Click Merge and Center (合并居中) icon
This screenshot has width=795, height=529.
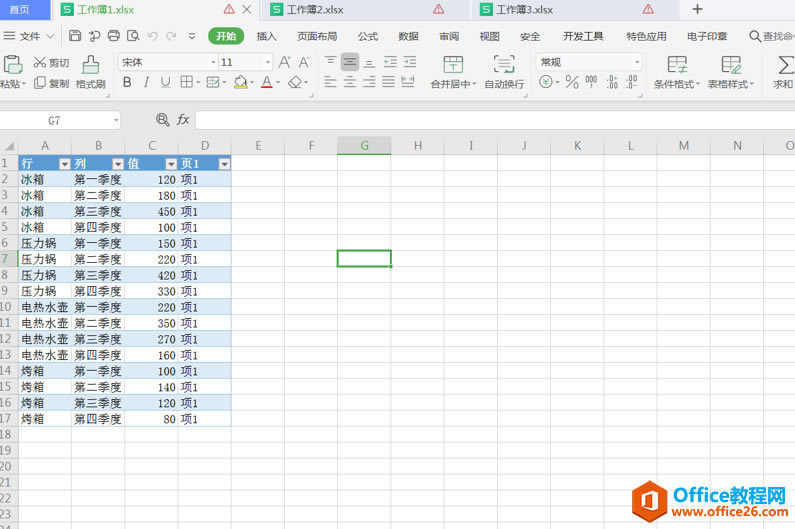[x=453, y=65]
